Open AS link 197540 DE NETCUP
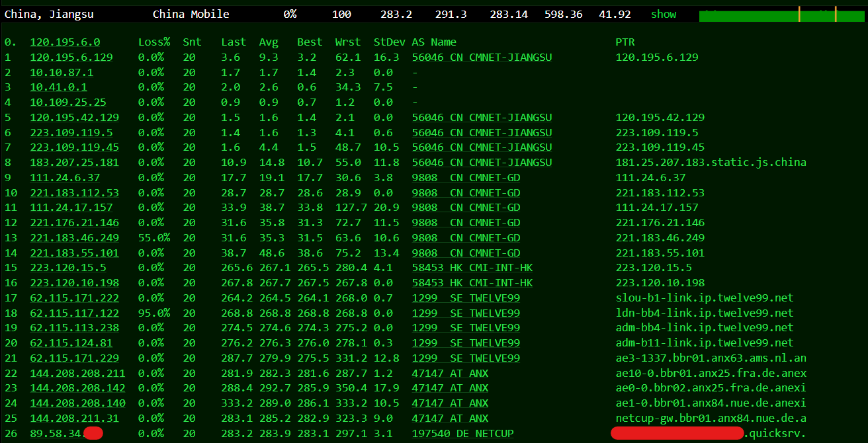868x443 pixels. point(462,434)
